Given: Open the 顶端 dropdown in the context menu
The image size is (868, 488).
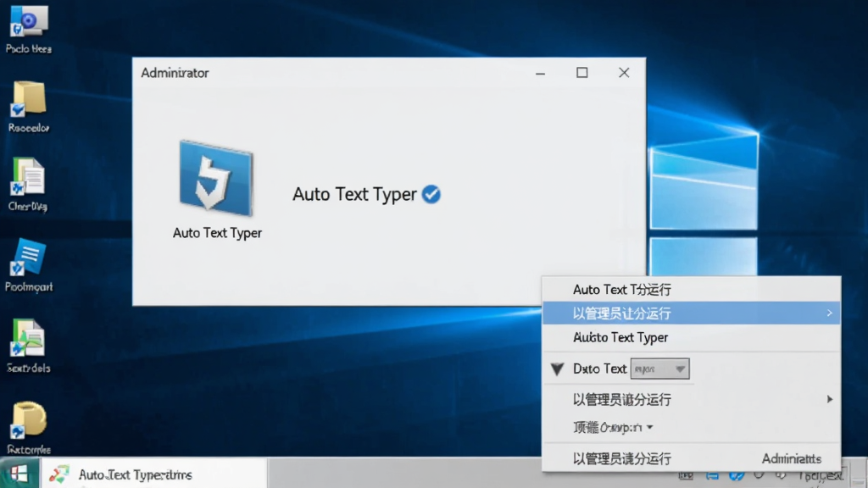Looking at the screenshot, I should 614,427.
